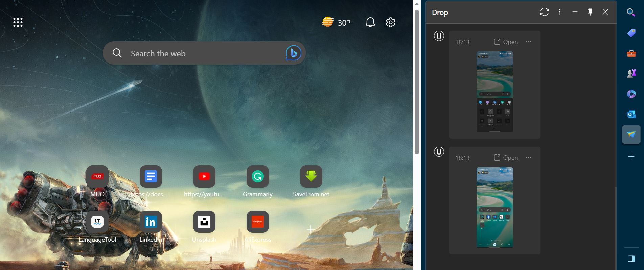Open sidebar Microsoft 365 icon
Viewport: 644px width, 270px height.
click(631, 94)
